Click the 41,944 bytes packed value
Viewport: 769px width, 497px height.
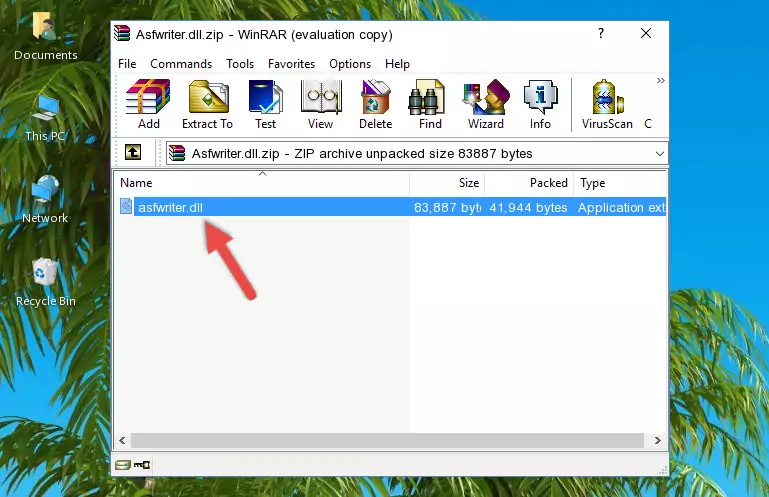click(528, 208)
